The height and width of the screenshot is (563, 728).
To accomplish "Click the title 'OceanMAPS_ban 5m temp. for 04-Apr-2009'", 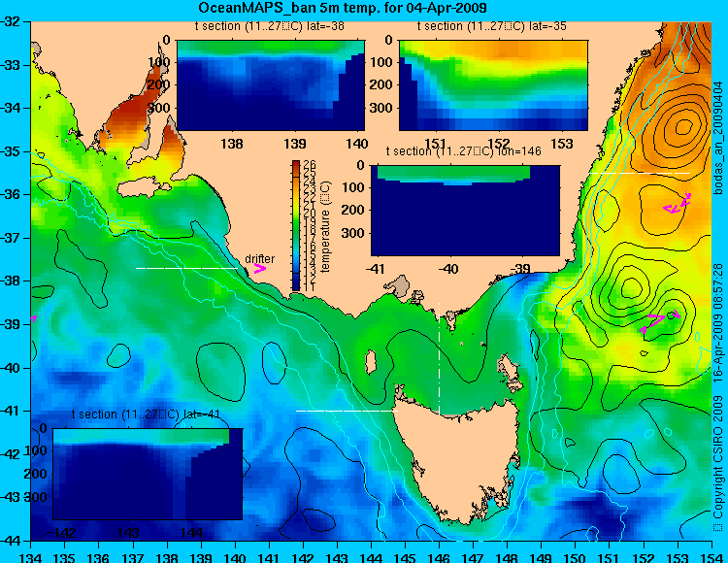I will coord(343,8).
